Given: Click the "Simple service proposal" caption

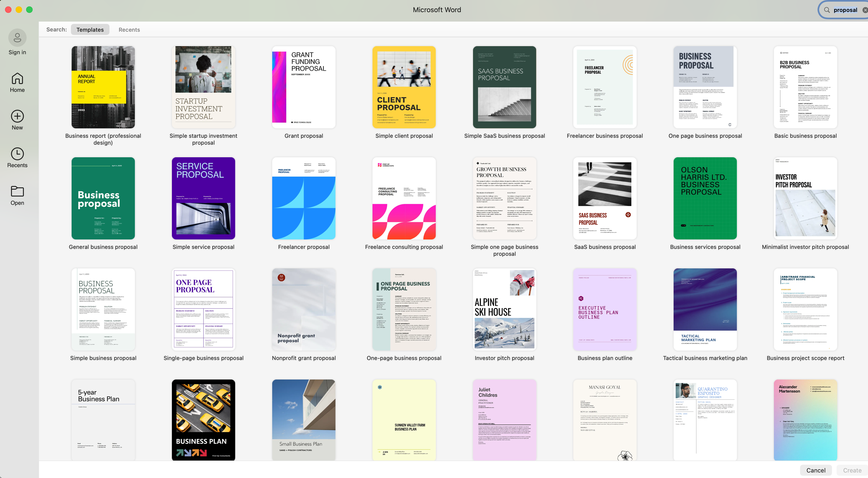Looking at the screenshot, I should (x=204, y=247).
